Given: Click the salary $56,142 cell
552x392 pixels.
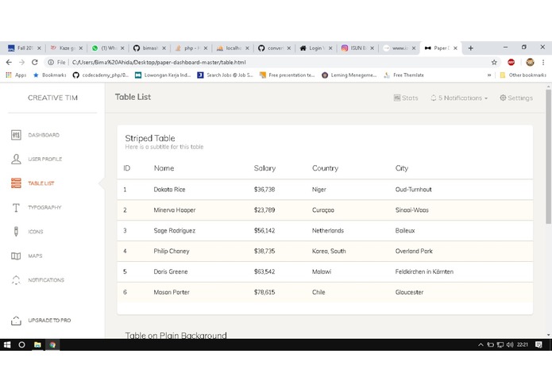Looking at the screenshot, I should [264, 231].
